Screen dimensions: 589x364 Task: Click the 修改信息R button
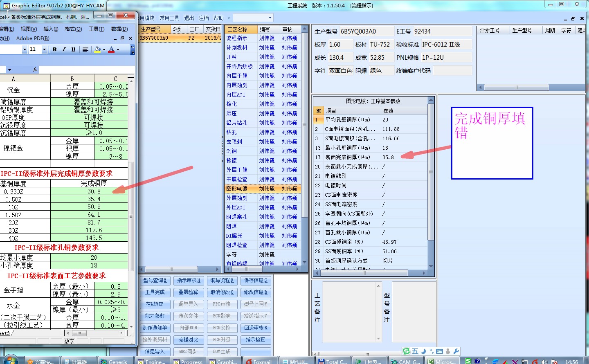click(x=256, y=292)
